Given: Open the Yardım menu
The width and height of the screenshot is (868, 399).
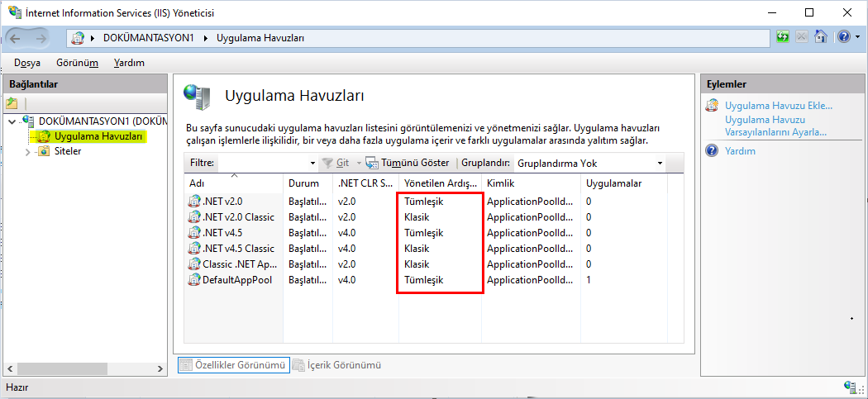Looking at the screenshot, I should click(129, 63).
